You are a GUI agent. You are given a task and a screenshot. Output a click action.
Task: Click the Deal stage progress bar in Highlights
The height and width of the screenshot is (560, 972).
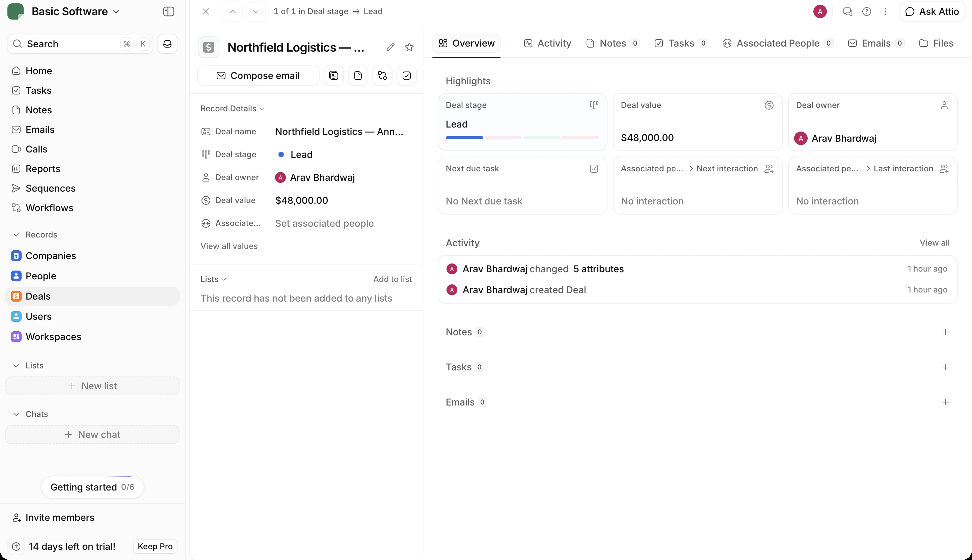522,137
